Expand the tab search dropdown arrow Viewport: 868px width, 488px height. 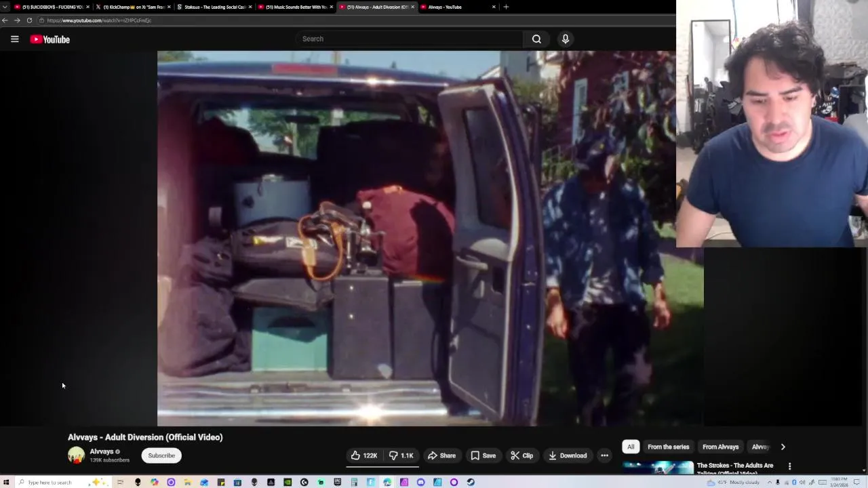[x=5, y=7]
